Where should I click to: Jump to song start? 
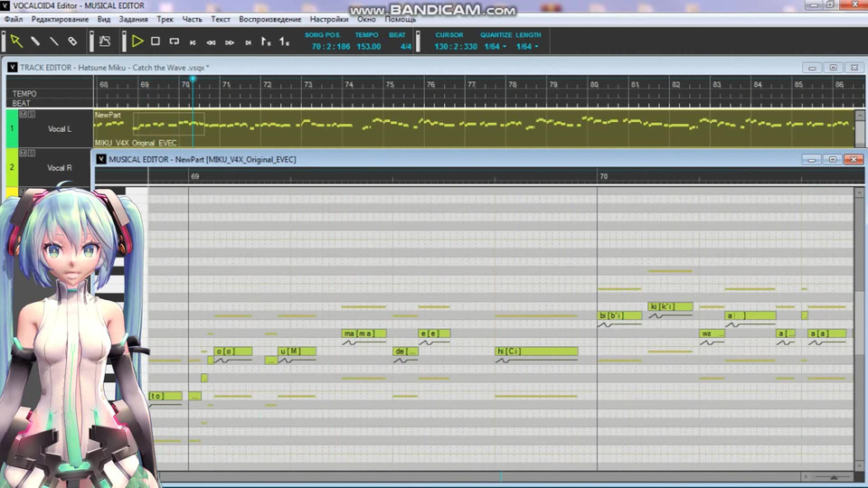click(x=193, y=42)
